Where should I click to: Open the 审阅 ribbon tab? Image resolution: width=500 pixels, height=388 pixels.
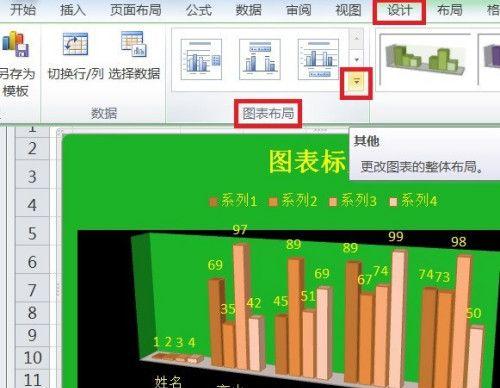[298, 10]
